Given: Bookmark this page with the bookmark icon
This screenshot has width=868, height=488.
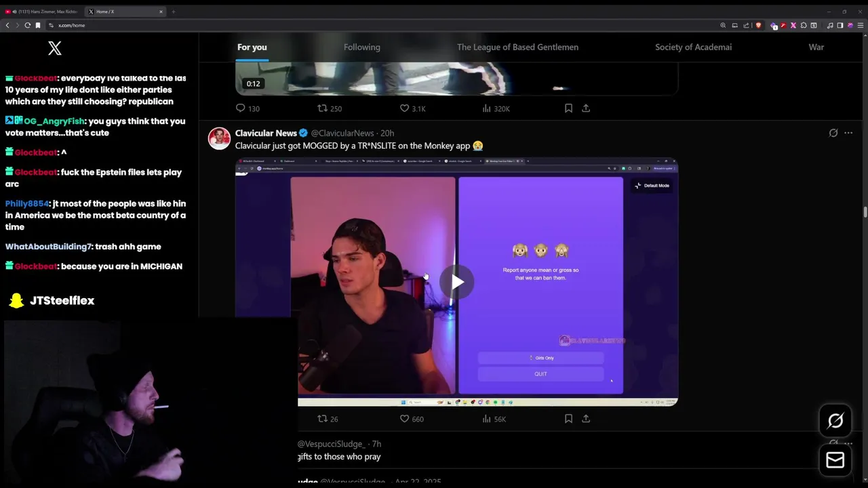Looking at the screenshot, I should (x=38, y=25).
